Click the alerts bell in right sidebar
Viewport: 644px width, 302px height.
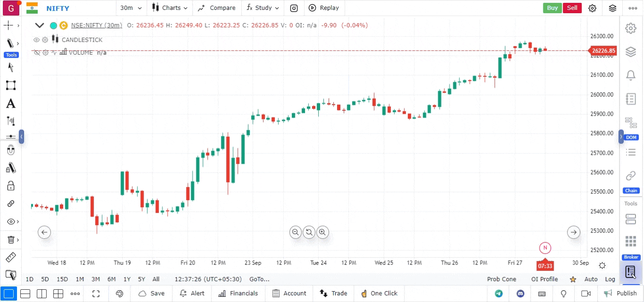(x=630, y=75)
